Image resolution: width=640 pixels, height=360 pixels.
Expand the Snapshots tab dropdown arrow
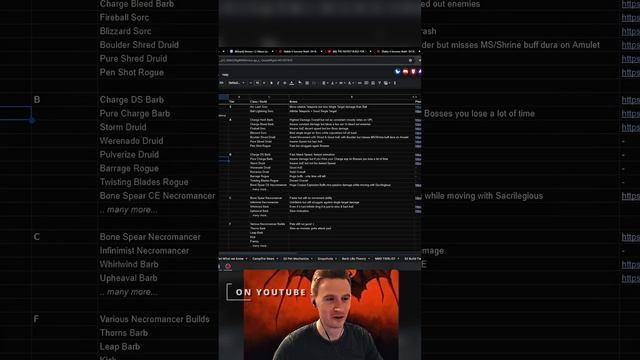(x=336, y=259)
